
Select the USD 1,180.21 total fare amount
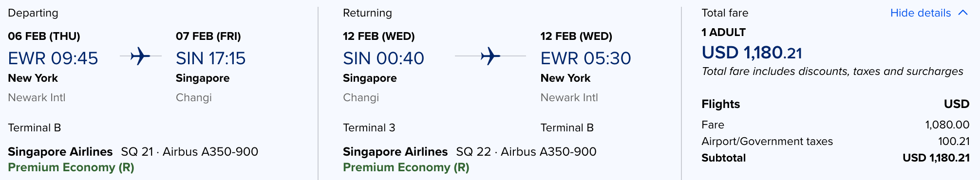coord(752,53)
